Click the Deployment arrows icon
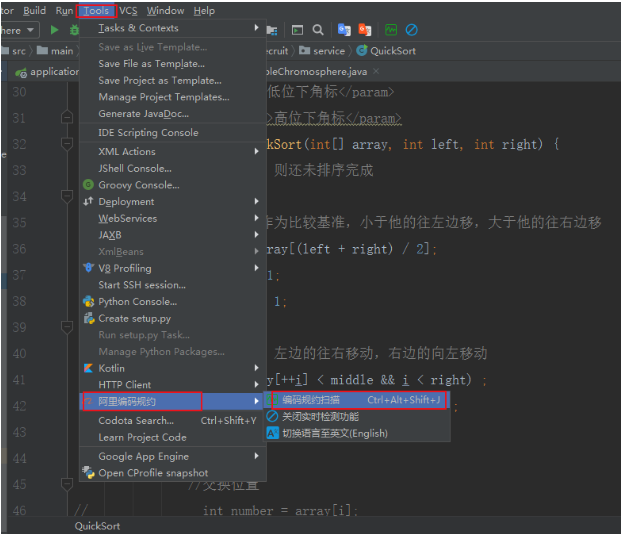Image resolution: width=623 pixels, height=534 pixels. click(x=88, y=201)
